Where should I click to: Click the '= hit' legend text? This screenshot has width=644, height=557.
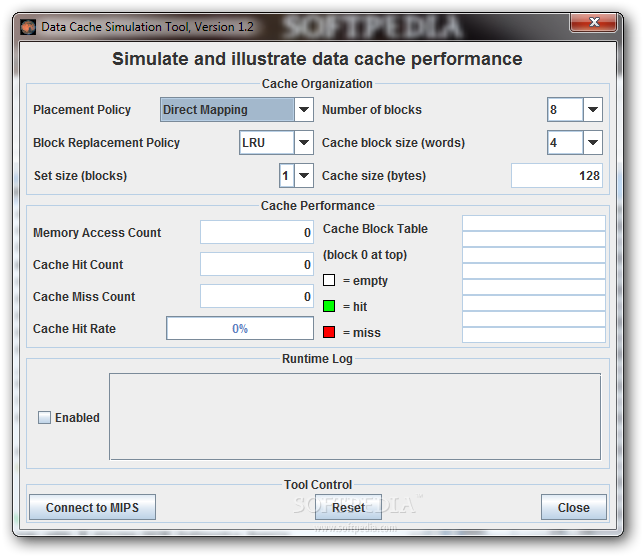[355, 306]
